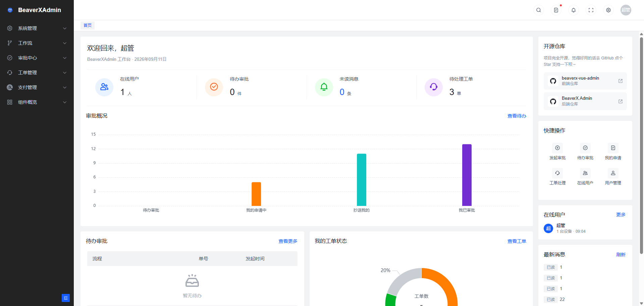The height and width of the screenshot is (306, 644).
Task: Expand the 系统管理 sidebar menu
Action: [37, 28]
